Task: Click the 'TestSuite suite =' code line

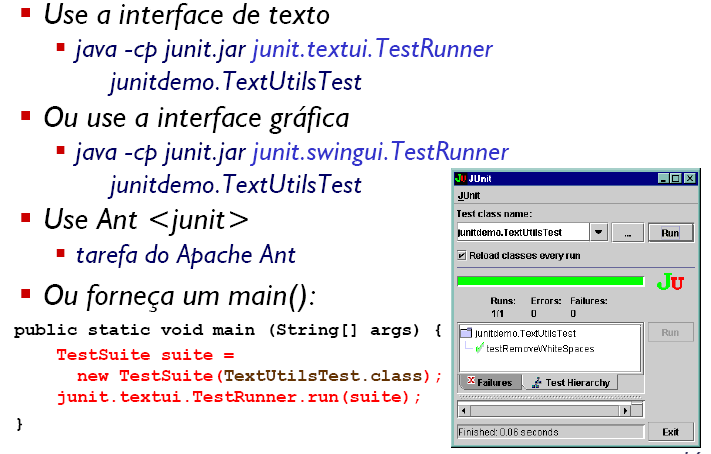Action: point(146,355)
